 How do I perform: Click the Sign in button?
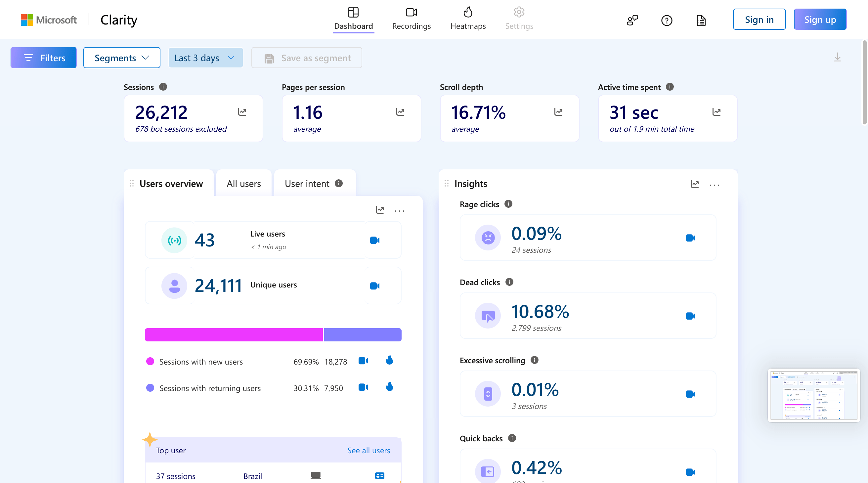pyautogui.click(x=759, y=20)
